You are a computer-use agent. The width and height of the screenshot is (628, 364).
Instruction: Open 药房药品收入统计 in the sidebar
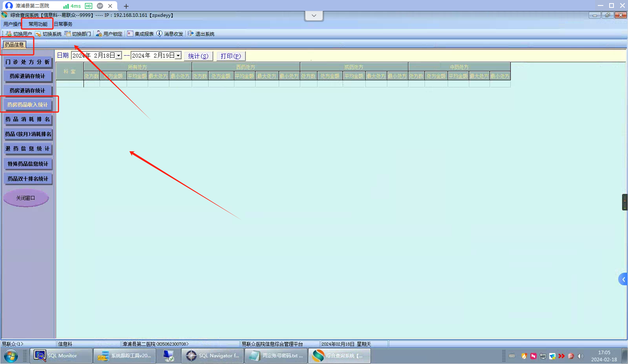pos(28,105)
